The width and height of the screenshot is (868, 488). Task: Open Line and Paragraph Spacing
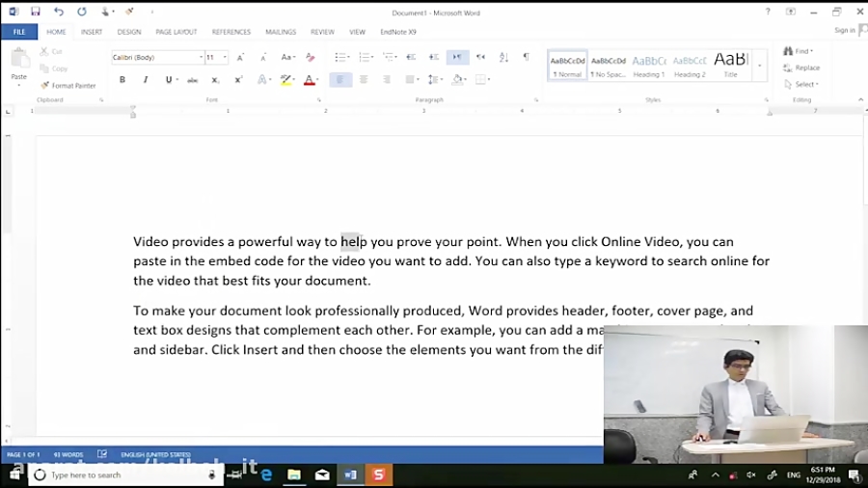click(x=435, y=80)
